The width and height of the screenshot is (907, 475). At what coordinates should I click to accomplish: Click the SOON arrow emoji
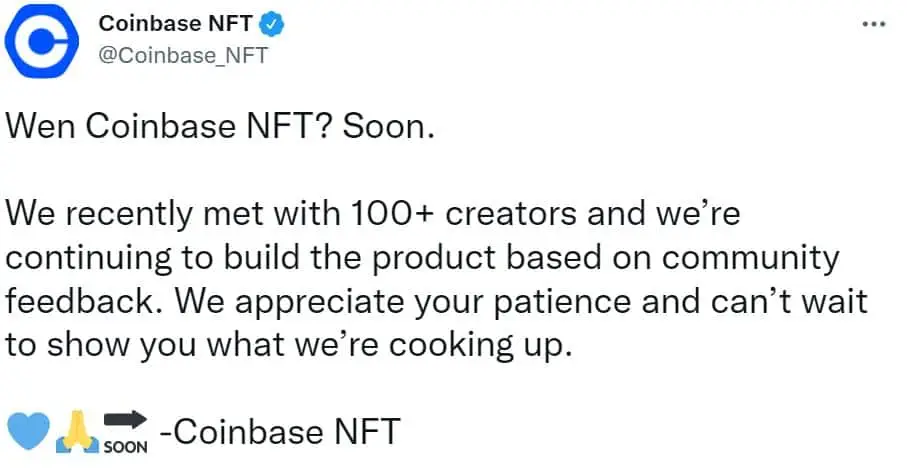pyautogui.click(x=125, y=432)
